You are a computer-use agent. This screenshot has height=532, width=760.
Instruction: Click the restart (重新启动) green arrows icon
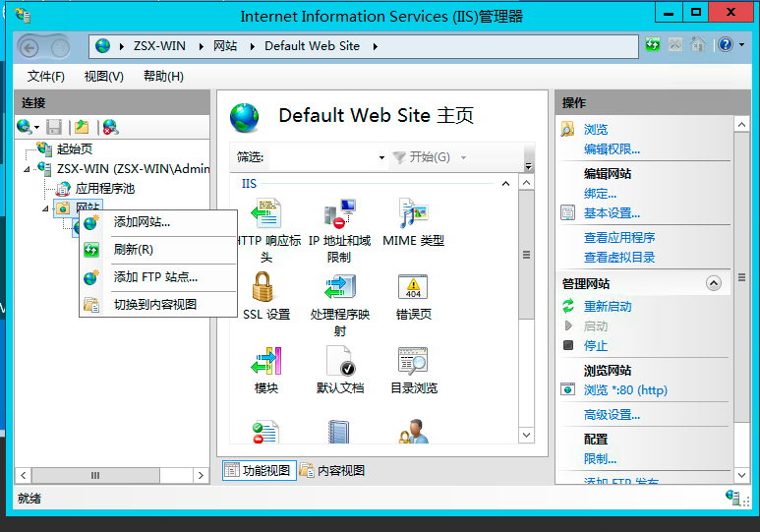[x=568, y=306]
